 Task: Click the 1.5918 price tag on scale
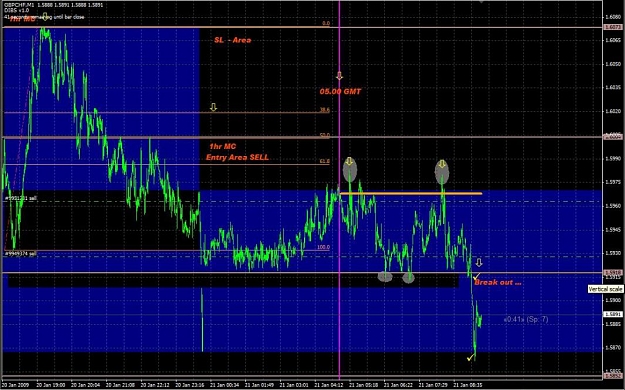(x=613, y=273)
